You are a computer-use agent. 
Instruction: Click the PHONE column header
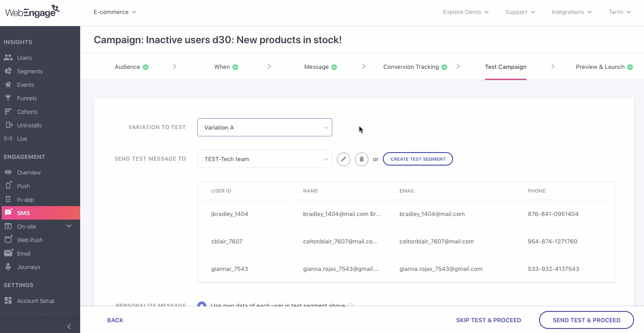click(x=537, y=191)
